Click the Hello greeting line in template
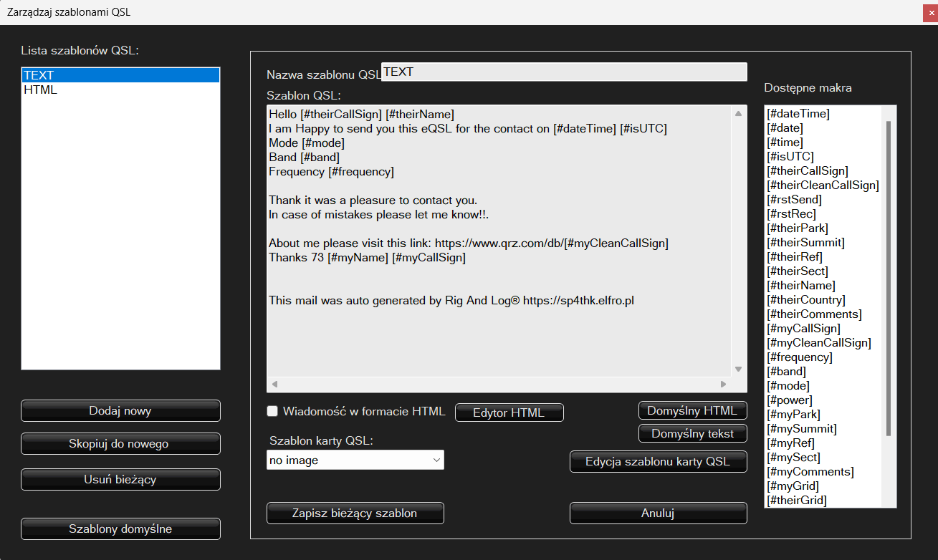This screenshot has width=938, height=560. [362, 115]
